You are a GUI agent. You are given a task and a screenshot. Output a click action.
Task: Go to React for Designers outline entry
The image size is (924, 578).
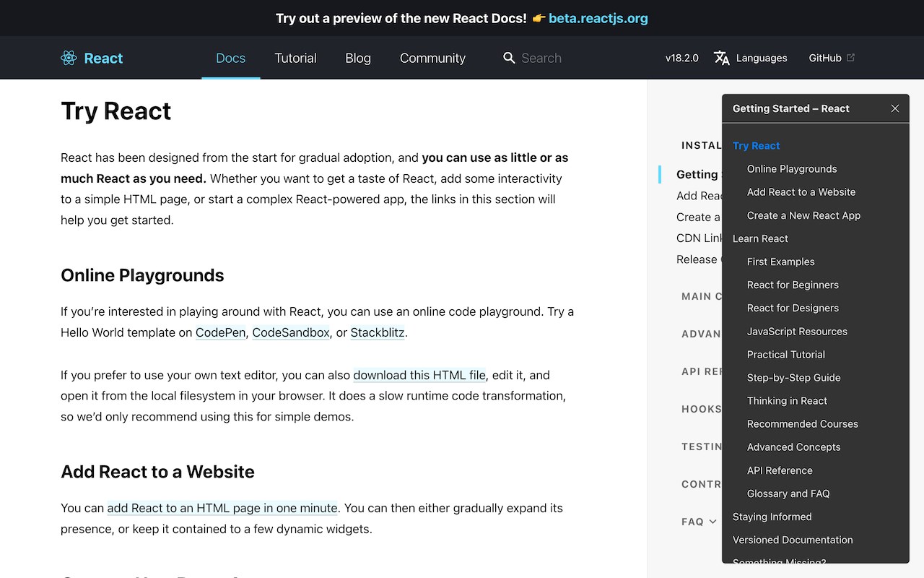(793, 307)
